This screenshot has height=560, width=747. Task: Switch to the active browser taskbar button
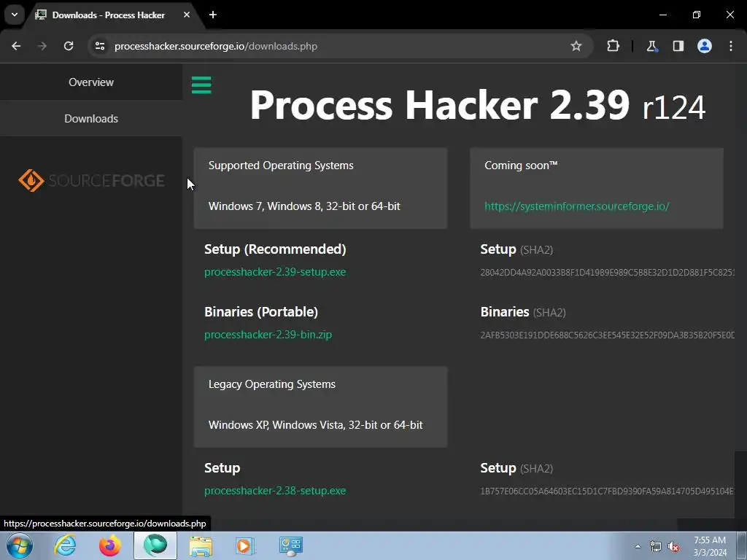[155, 545]
